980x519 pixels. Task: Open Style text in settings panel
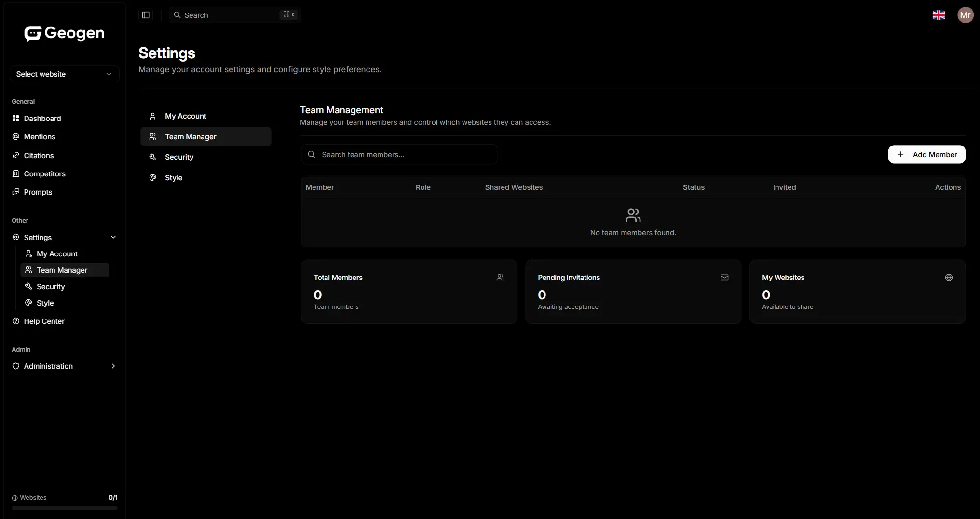[174, 178]
